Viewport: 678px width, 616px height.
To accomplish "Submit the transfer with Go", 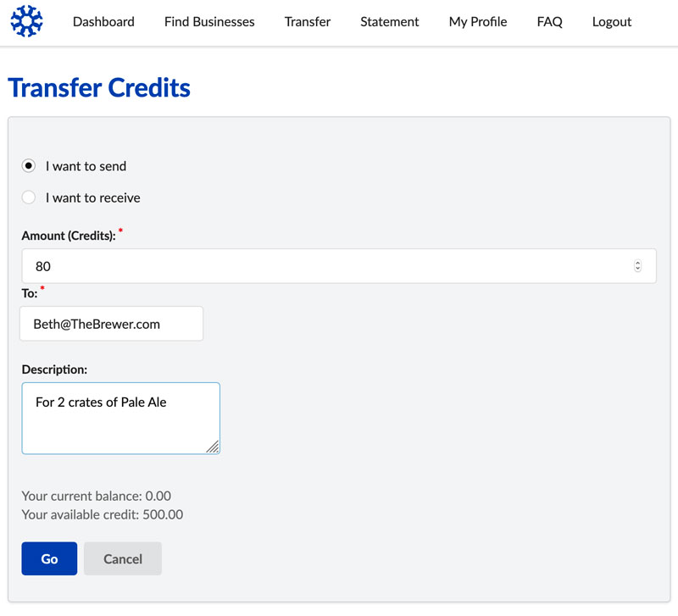I will (49, 558).
